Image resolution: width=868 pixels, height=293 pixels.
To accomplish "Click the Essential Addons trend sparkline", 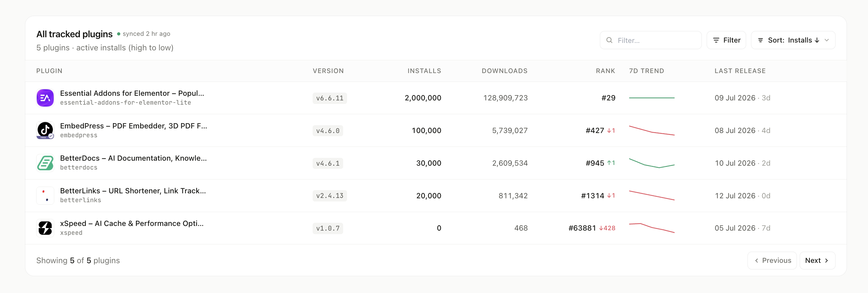I will (652, 98).
